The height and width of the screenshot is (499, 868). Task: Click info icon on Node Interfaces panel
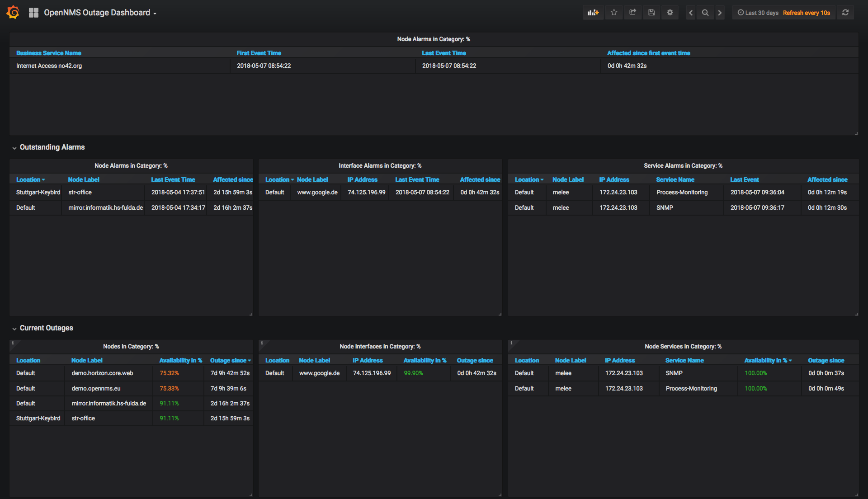point(262,343)
